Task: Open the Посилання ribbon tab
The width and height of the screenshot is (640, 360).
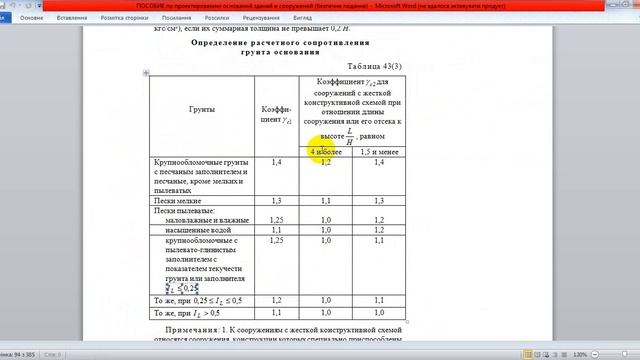Action: [176, 18]
